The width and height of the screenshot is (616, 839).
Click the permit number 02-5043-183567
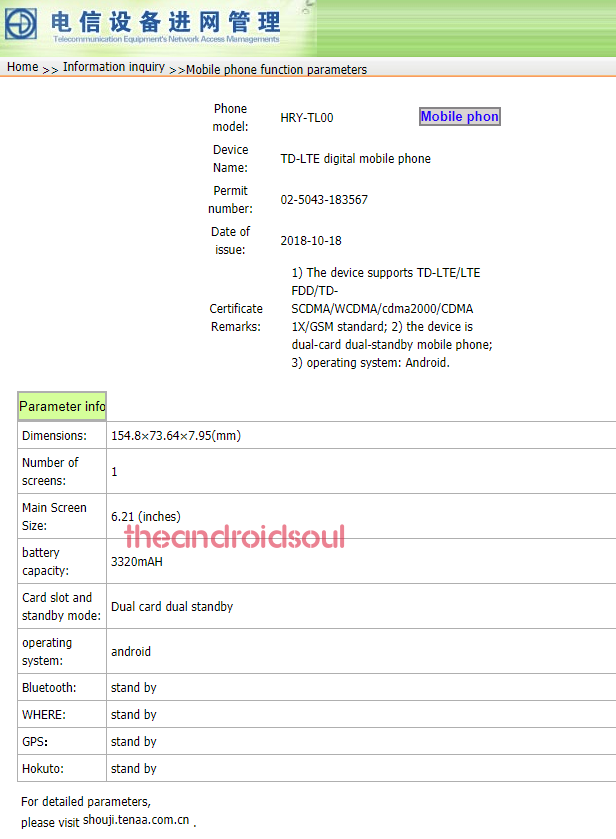(324, 199)
